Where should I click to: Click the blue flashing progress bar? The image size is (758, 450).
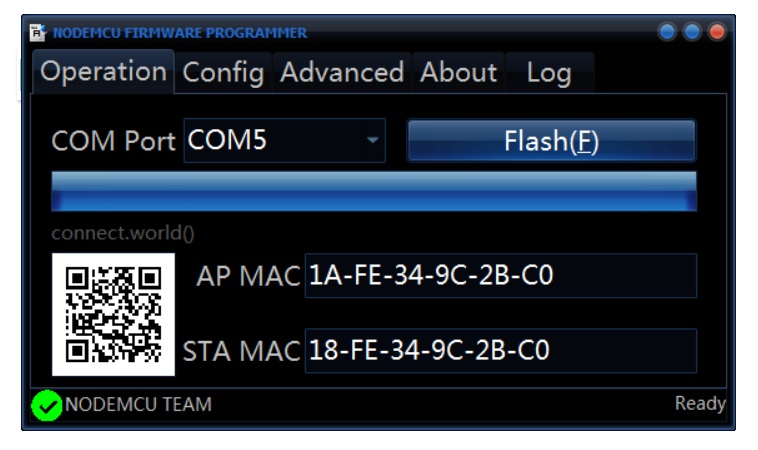pos(373,190)
